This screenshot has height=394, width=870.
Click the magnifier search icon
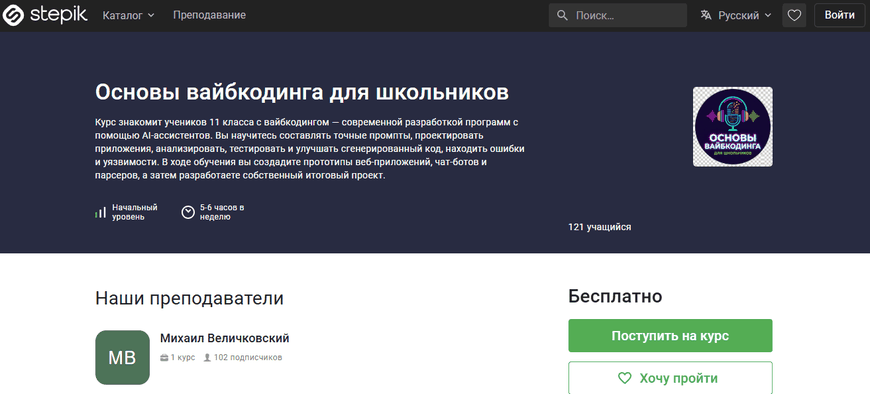coord(562,16)
